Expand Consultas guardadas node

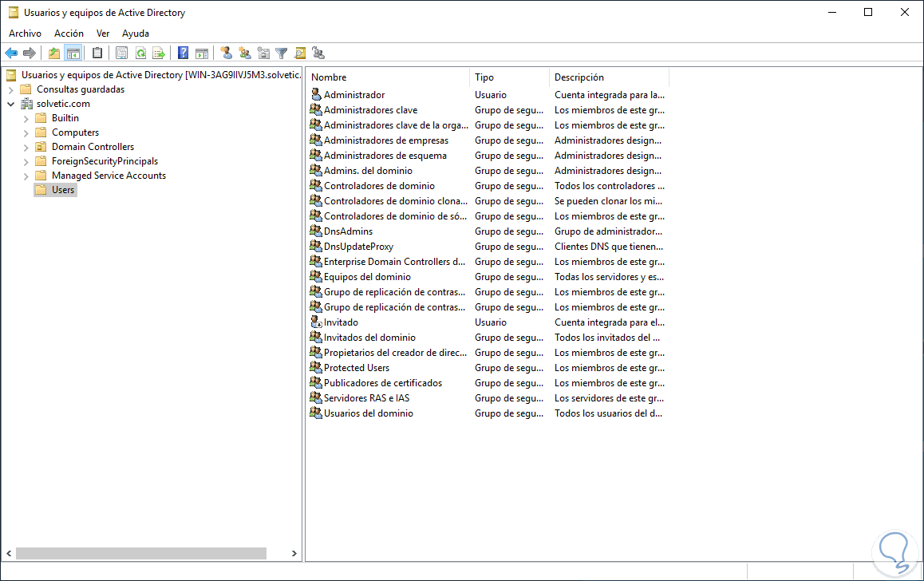point(10,89)
